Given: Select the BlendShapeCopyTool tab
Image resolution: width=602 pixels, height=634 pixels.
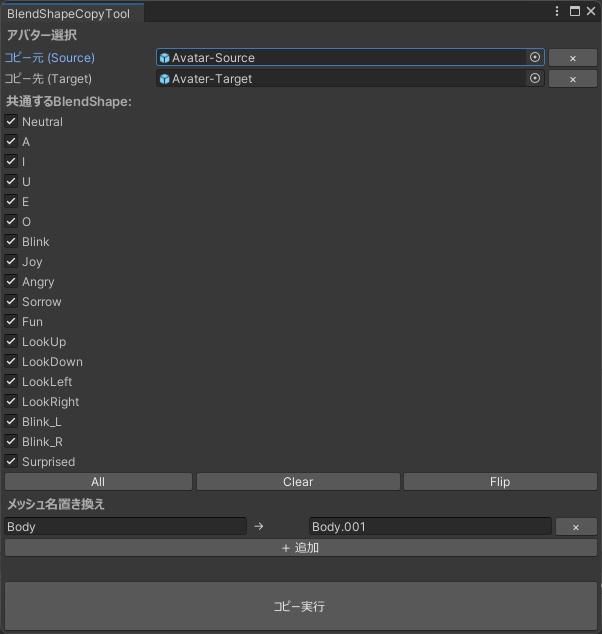Looking at the screenshot, I should pyautogui.click(x=72, y=13).
